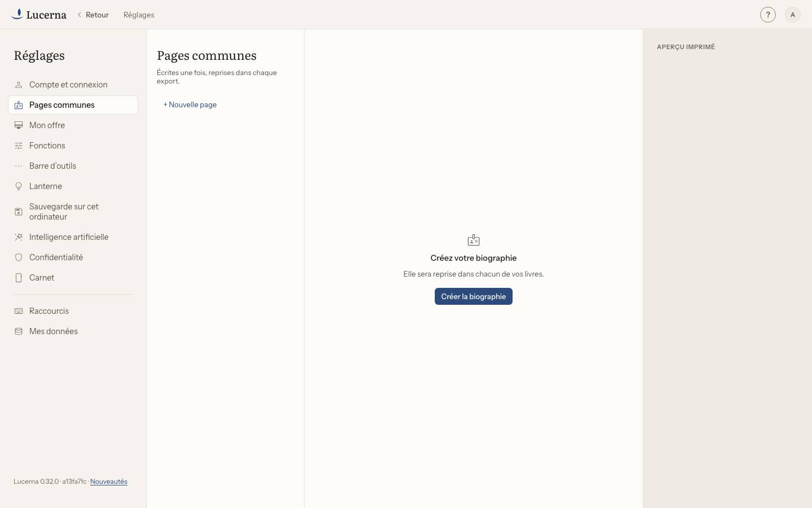This screenshot has height=508, width=812.
Task: Click the Mes données database icon
Action: (x=19, y=331)
